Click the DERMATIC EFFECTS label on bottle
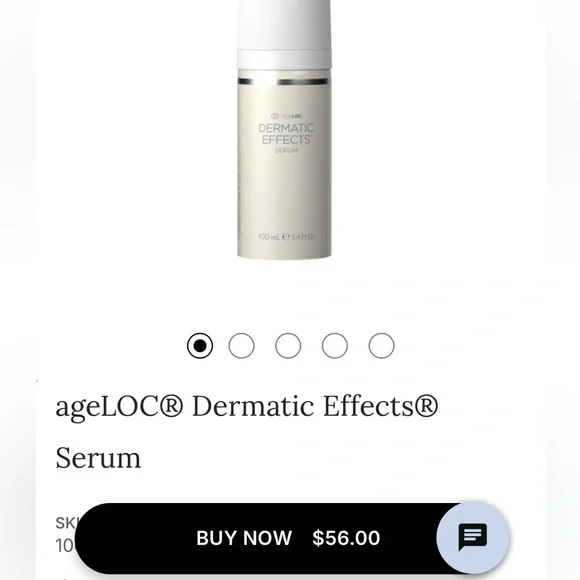Image resolution: width=580 pixels, height=580 pixels. [x=286, y=134]
